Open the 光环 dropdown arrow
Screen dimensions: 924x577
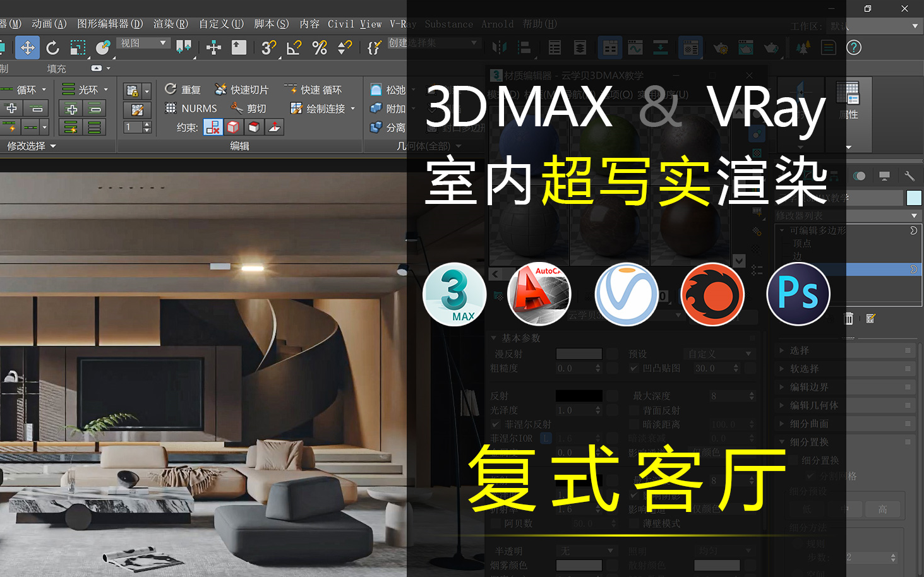pos(105,90)
